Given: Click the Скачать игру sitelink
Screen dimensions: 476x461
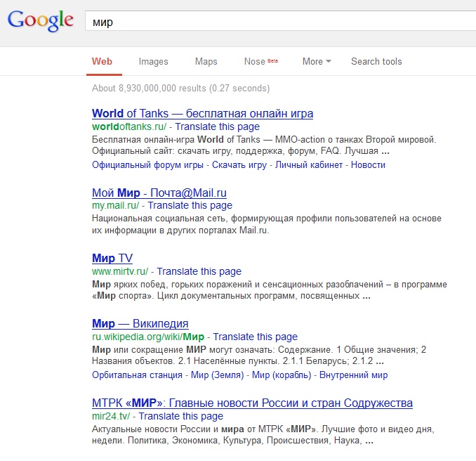Looking at the screenshot, I should (x=239, y=165).
